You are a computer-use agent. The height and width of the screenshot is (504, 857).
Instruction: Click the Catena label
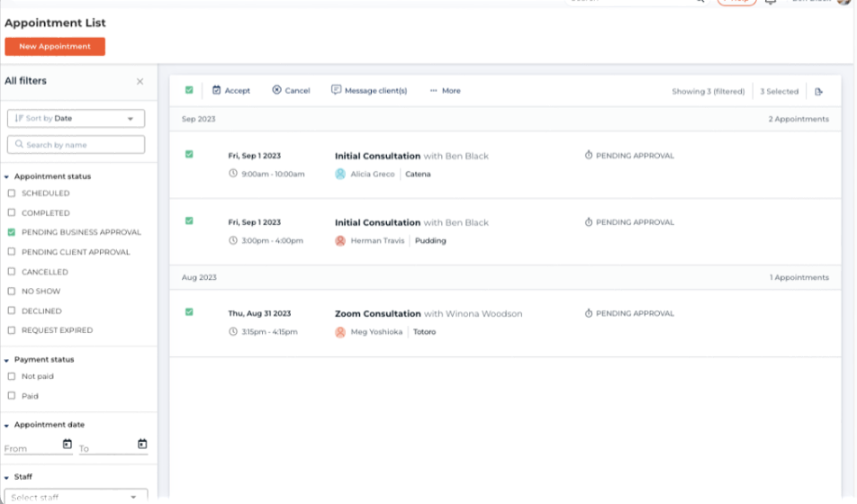(x=418, y=174)
